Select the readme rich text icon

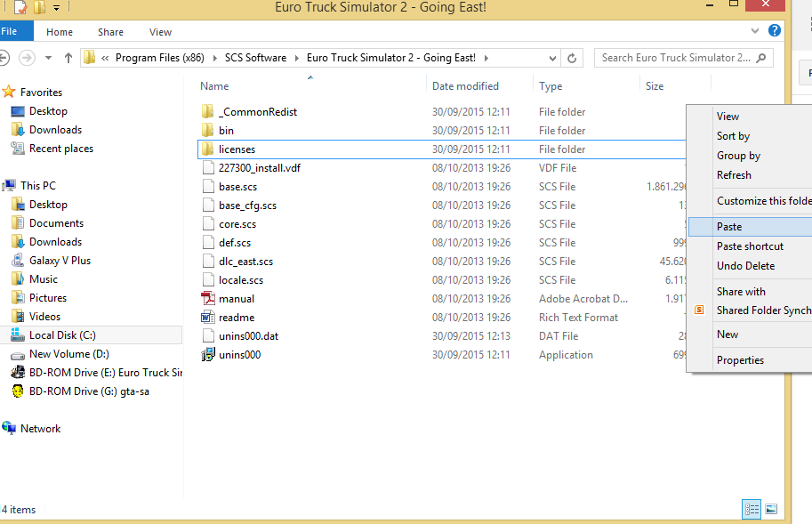click(x=207, y=317)
